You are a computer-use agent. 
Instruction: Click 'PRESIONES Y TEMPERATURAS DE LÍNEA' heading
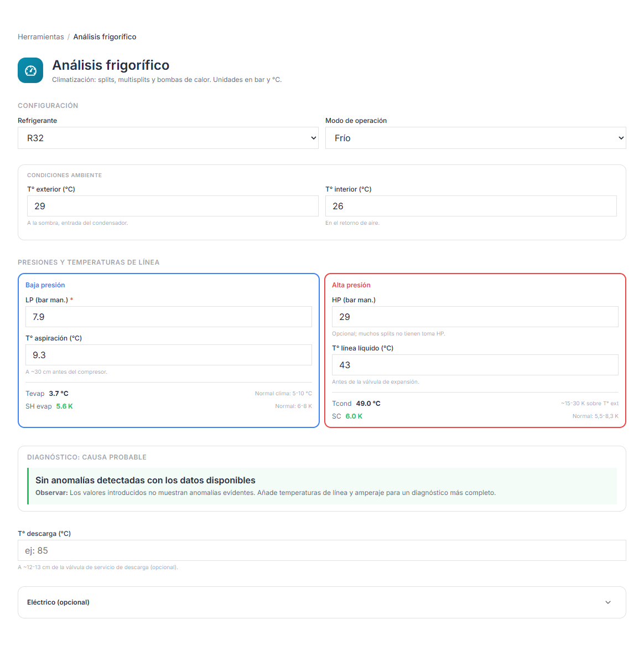pos(89,262)
